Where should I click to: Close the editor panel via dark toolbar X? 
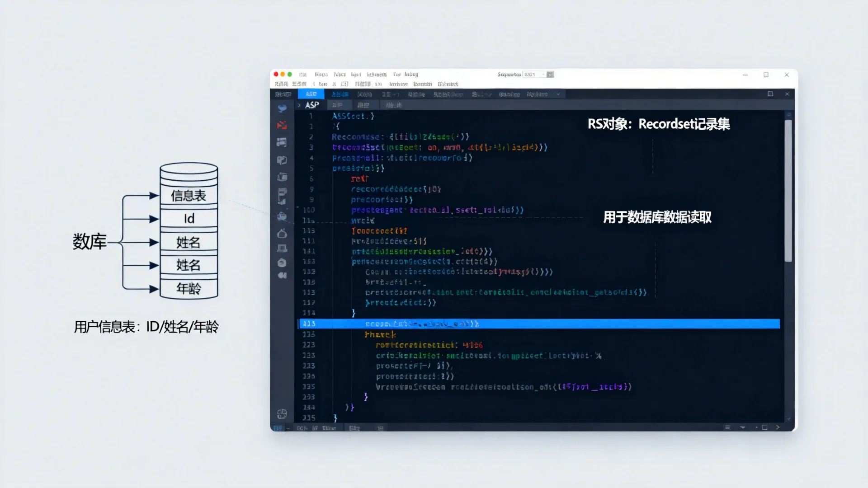(x=787, y=94)
